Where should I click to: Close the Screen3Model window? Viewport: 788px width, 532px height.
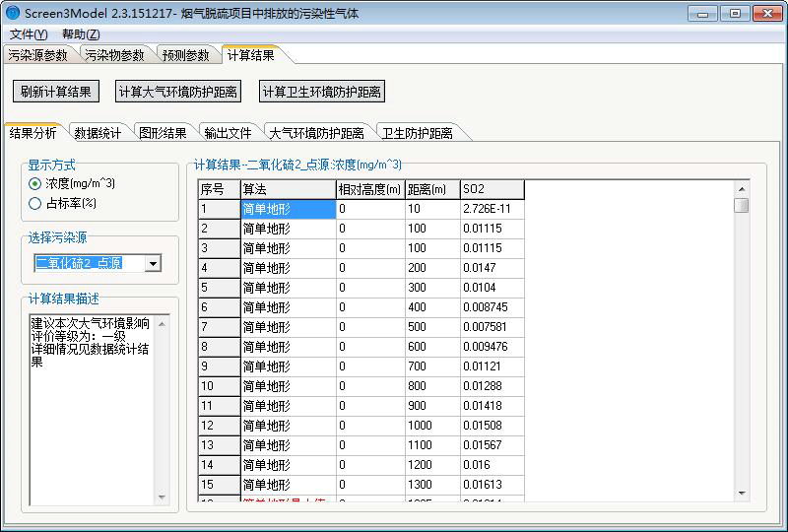(x=767, y=14)
